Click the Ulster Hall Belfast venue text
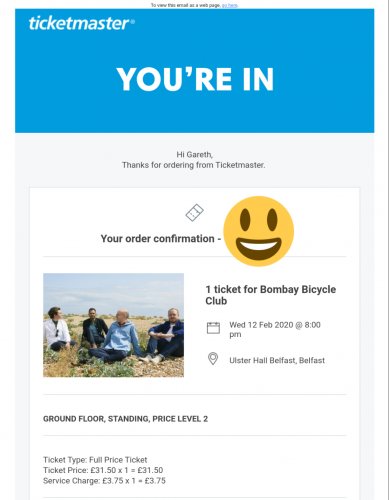Screen dimensions: 389x500 click(x=277, y=360)
